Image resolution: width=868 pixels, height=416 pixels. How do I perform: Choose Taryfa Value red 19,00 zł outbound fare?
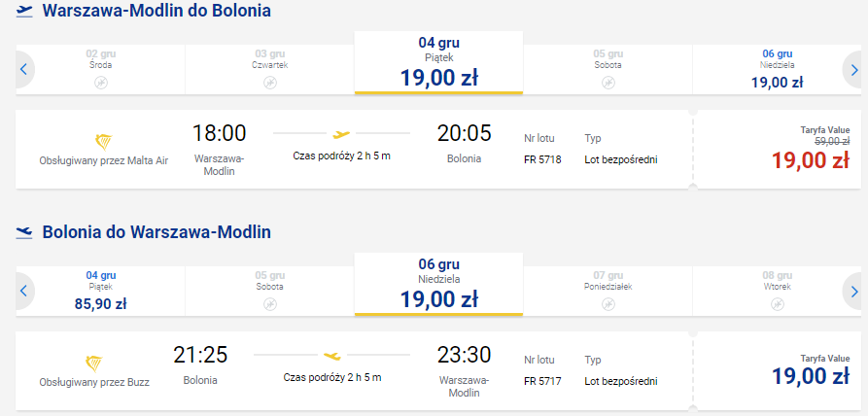point(811,160)
